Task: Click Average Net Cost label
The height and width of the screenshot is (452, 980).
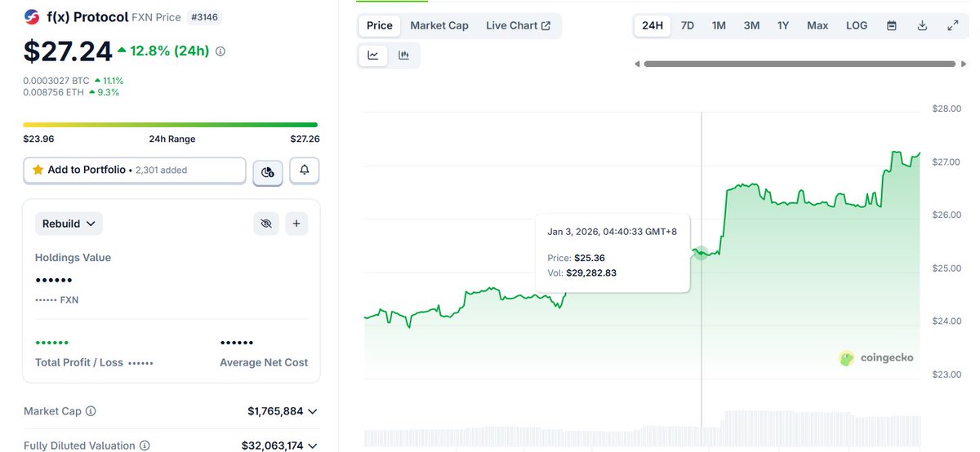Action: (x=264, y=362)
